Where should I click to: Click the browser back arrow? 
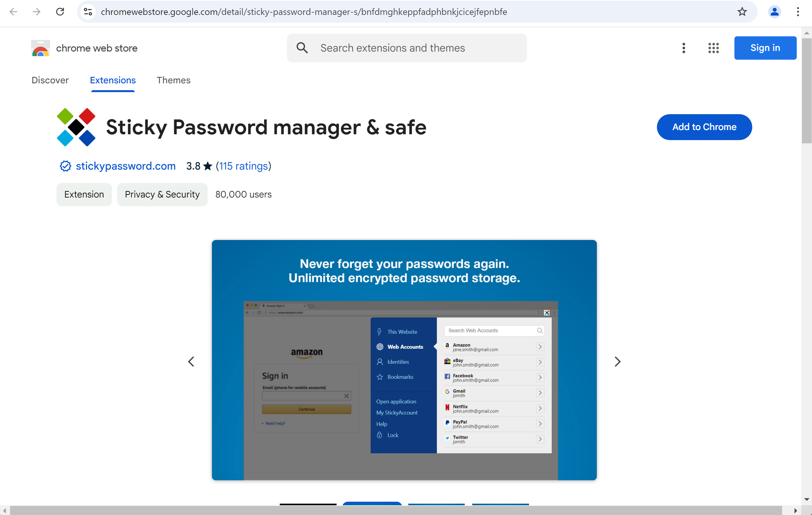pyautogui.click(x=14, y=12)
